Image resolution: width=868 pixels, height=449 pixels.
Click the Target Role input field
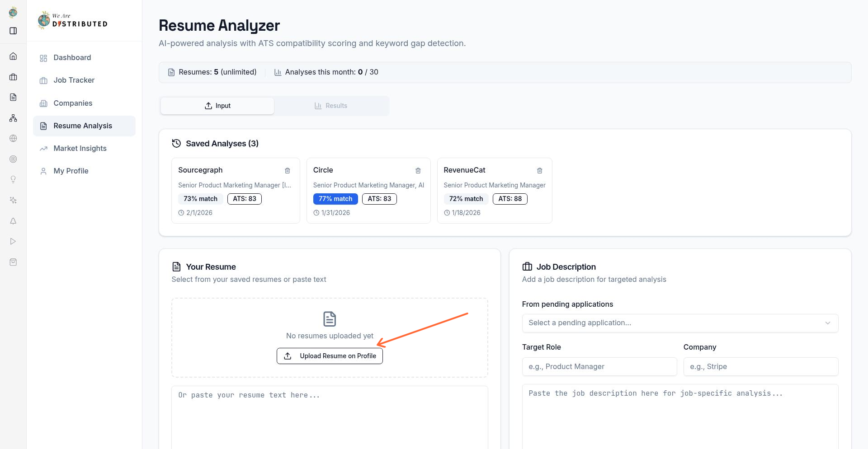pos(599,366)
